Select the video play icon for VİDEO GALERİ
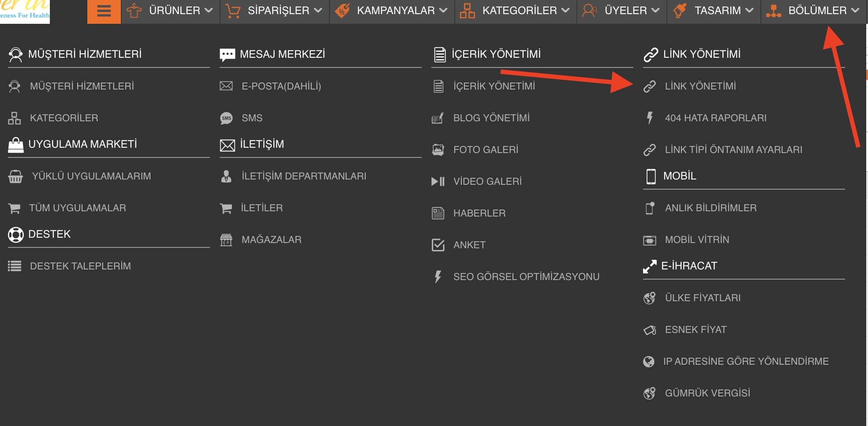The height and width of the screenshot is (426, 868). pyautogui.click(x=438, y=181)
